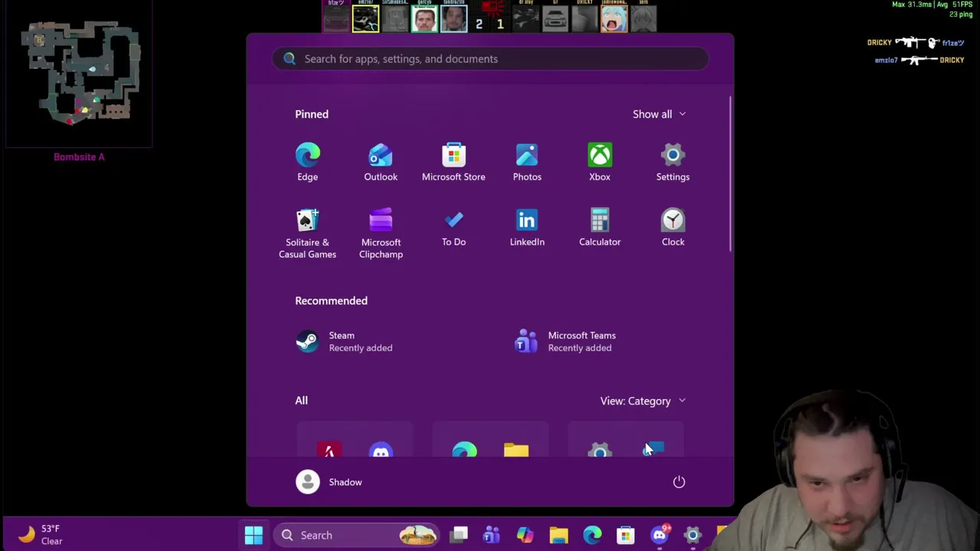
Task: Open Microsoft Store from the taskbar
Action: tap(626, 535)
